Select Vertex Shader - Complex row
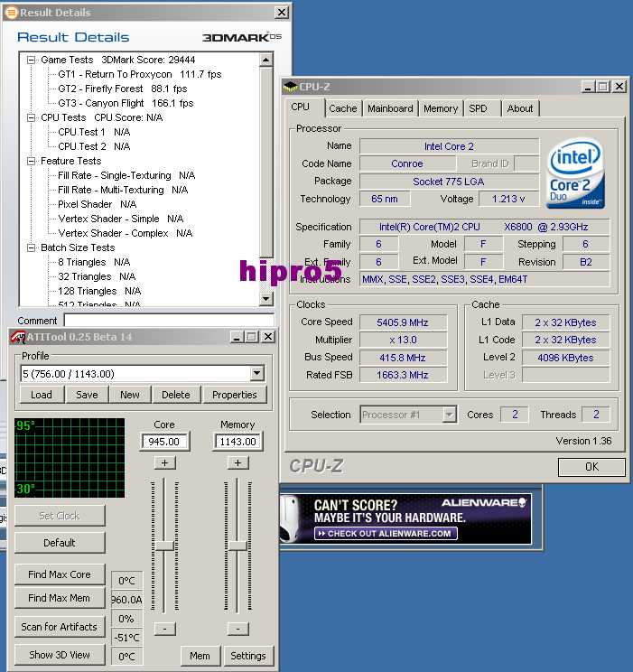The image size is (633, 672). pos(126,233)
